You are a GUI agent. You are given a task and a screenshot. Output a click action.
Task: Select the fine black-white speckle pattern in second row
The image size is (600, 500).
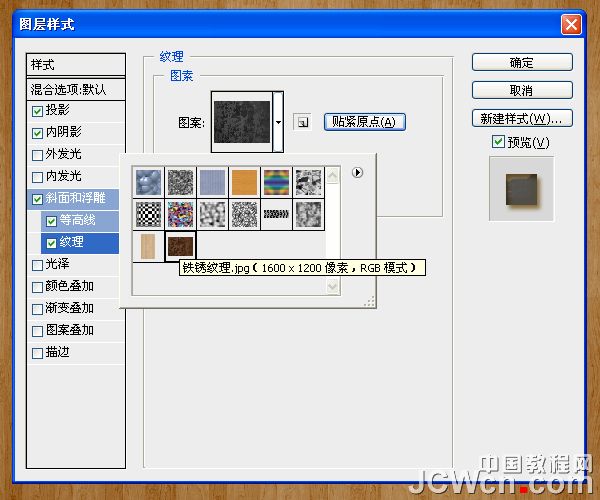(x=245, y=214)
